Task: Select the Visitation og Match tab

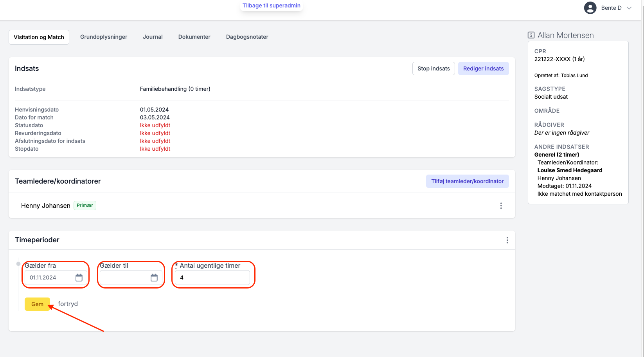Action: [39, 37]
